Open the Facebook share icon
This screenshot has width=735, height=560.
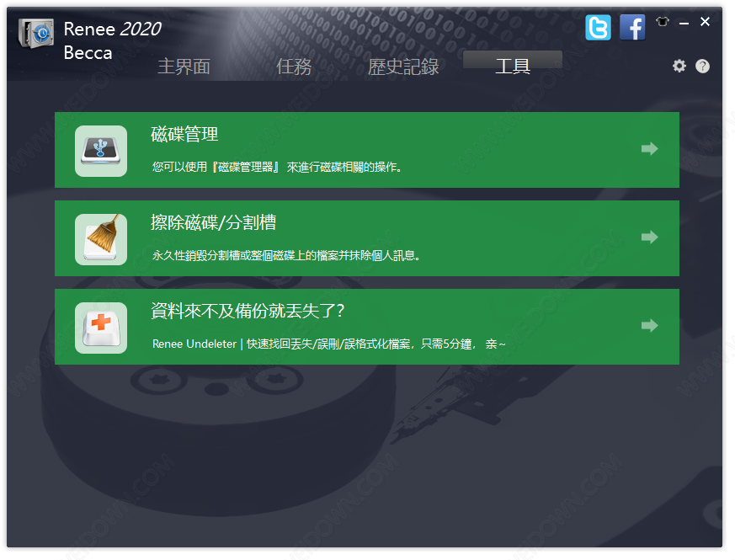coord(632,28)
